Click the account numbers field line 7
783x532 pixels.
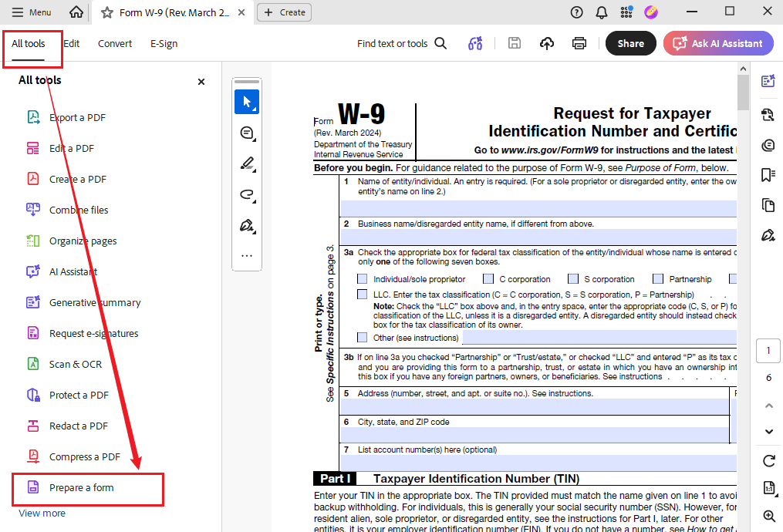[538, 463]
